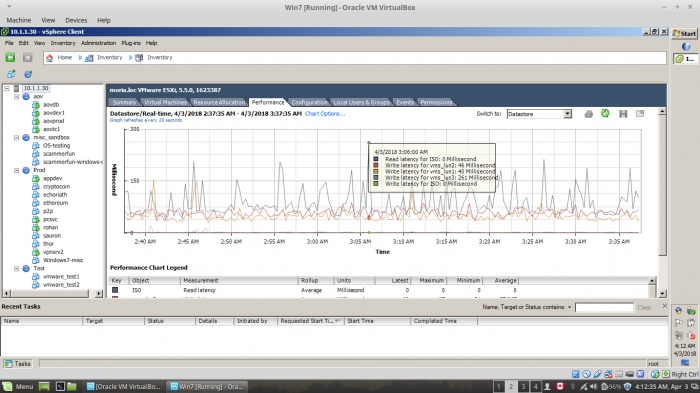Switch to the Resource Allocation tab
Screen dimensions: 700x393
click(x=220, y=102)
